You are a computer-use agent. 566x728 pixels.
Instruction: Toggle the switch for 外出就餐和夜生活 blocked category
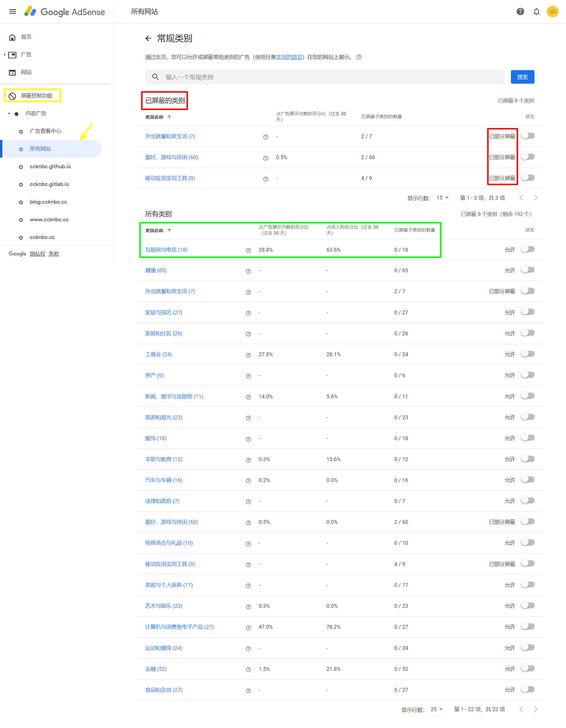click(528, 136)
